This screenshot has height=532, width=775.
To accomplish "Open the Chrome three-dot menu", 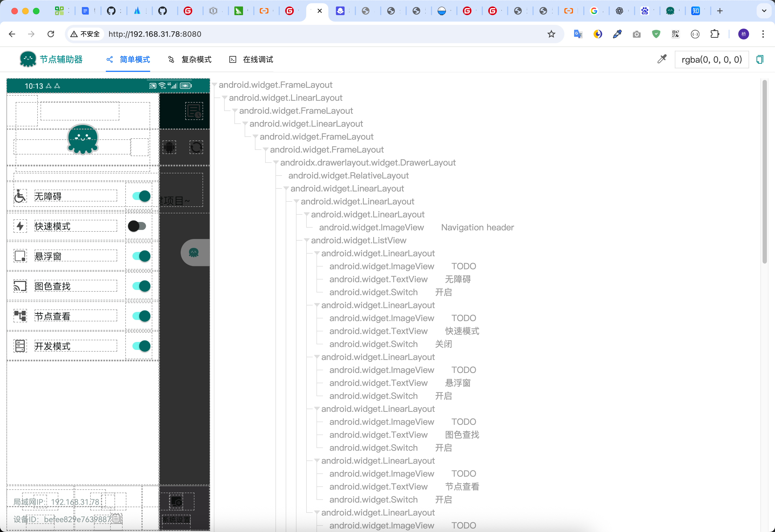I will coord(763,34).
